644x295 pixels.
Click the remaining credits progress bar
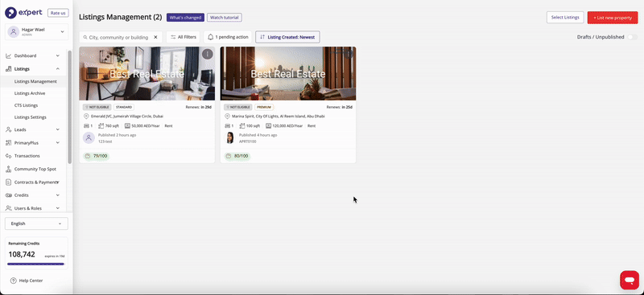(x=35, y=264)
